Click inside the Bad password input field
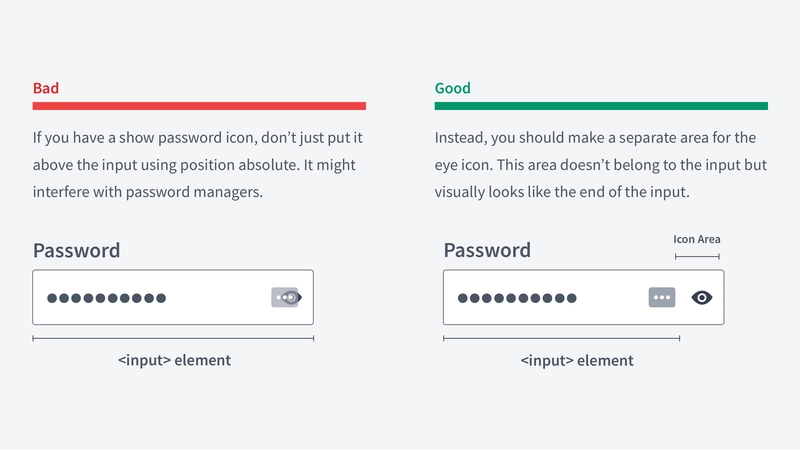Viewport: 800px width, 450px height. coord(173,297)
